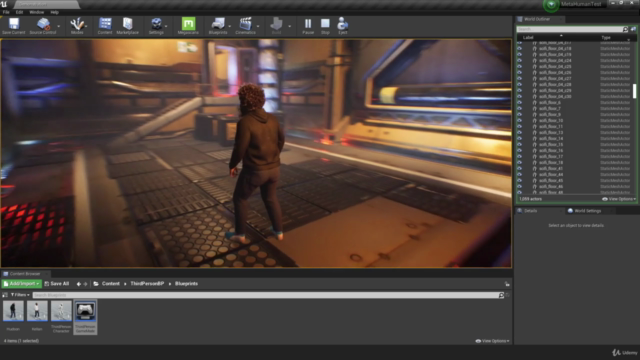Expand the Settings dropdown arrow

click(167, 26)
